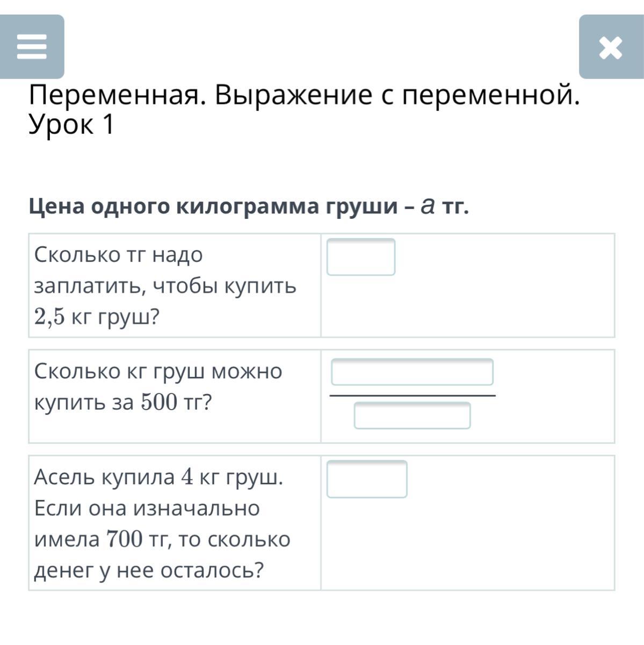Select the question 'Сколько кг груш можно купить'
Image resolution: width=644 pixels, height=645 pixels.
point(158,386)
